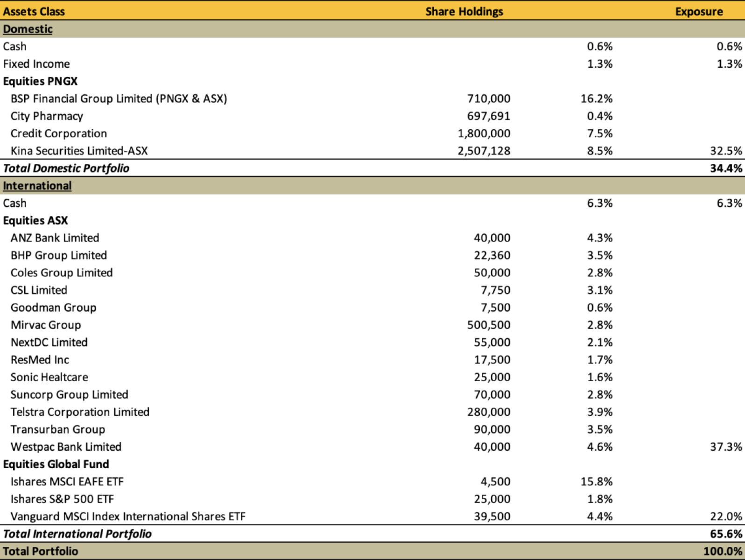
Task: Select the Total Portfolio 100.0% value
Action: point(723,551)
